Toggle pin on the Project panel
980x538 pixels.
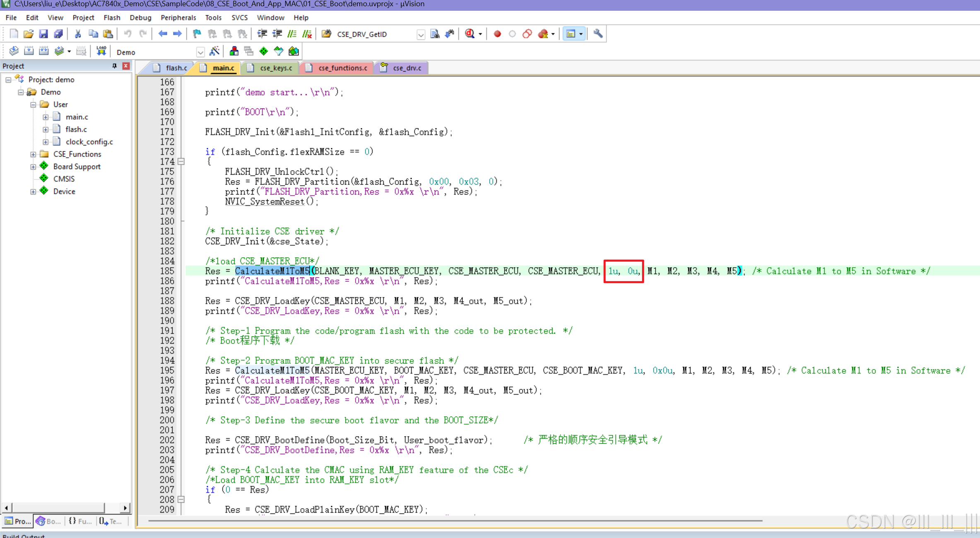point(115,66)
